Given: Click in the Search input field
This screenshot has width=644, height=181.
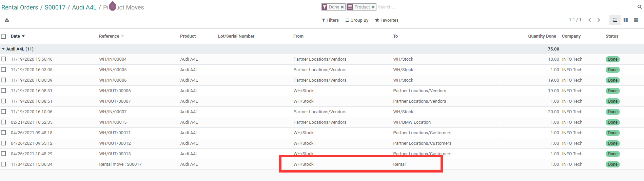Looking at the screenshot, I should pyautogui.click(x=505, y=7).
